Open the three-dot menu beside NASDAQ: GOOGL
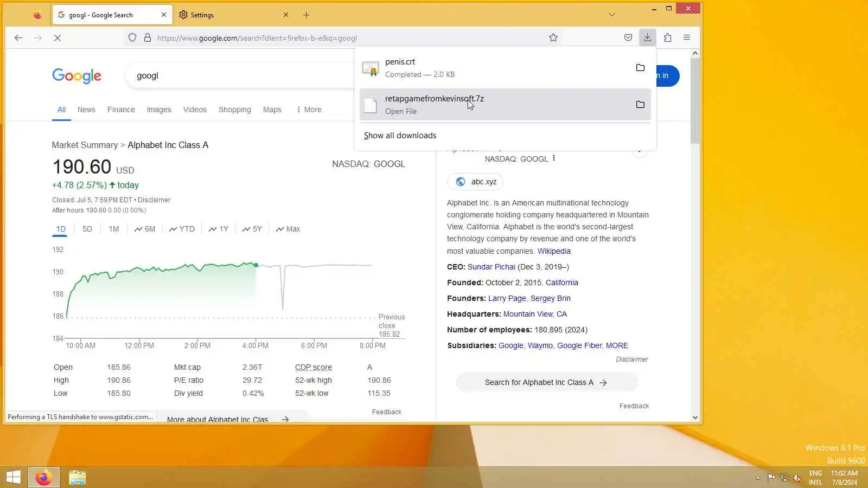Screen dimensions: 868x488 pos(554,158)
